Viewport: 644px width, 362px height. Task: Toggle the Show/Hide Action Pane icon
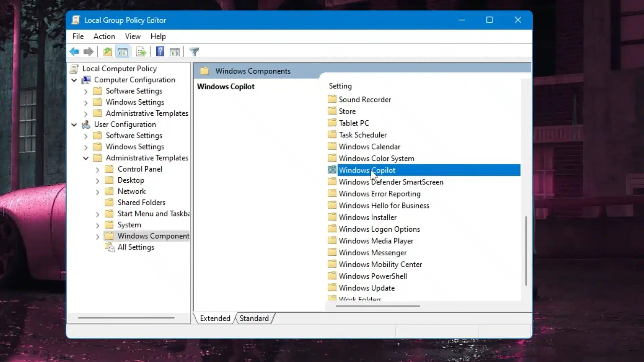(175, 52)
